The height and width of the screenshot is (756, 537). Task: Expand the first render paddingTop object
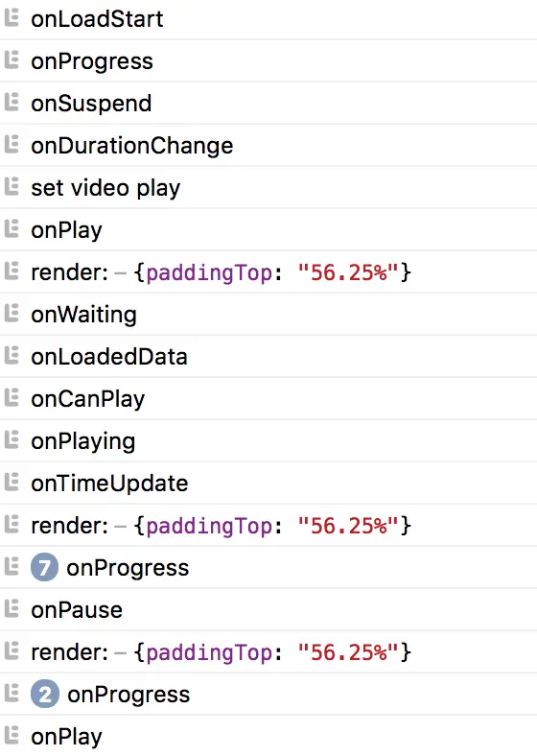[272, 272]
